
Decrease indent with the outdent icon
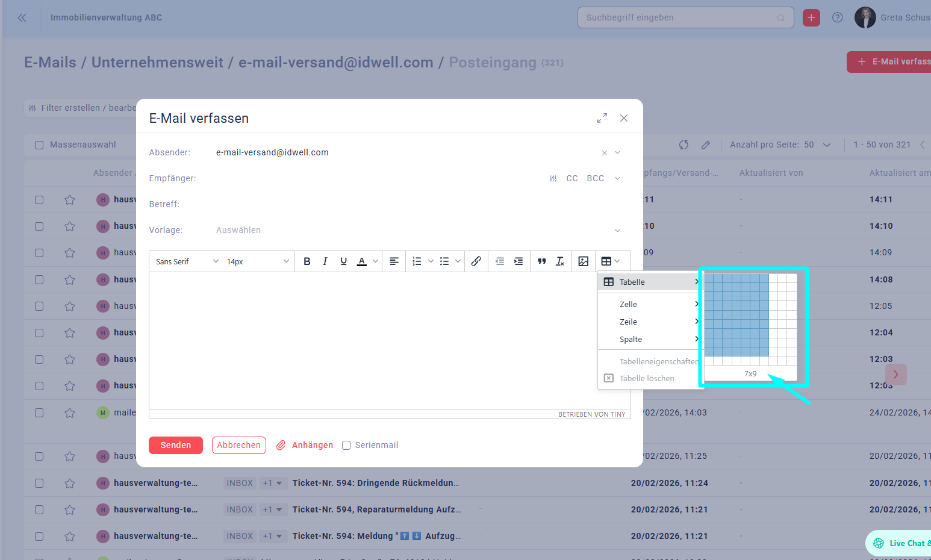[500, 261]
